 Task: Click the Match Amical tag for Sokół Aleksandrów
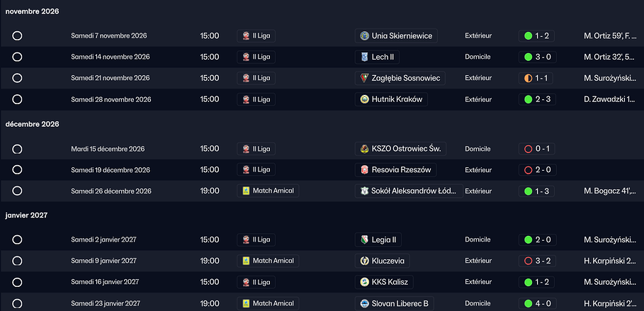point(268,191)
